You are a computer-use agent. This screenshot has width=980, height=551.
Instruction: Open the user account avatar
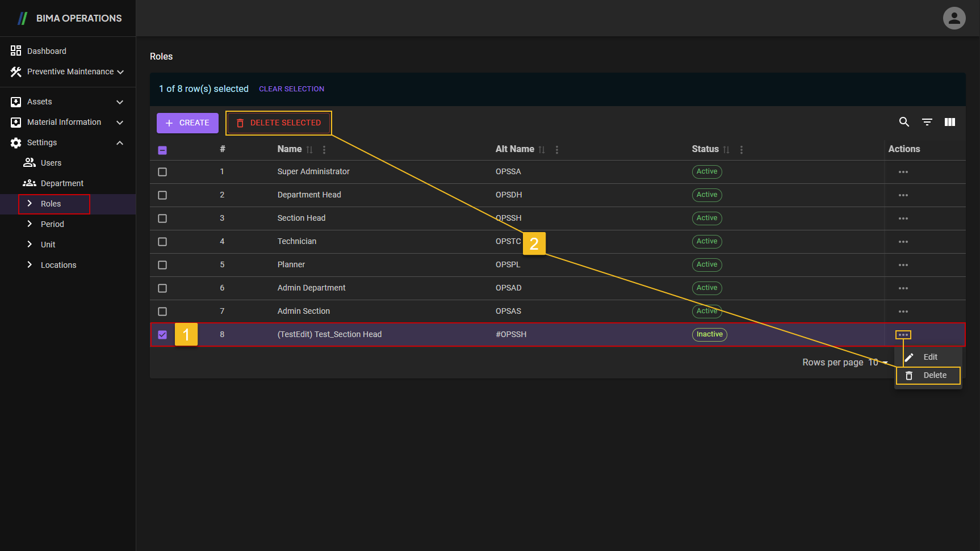pos(954,18)
